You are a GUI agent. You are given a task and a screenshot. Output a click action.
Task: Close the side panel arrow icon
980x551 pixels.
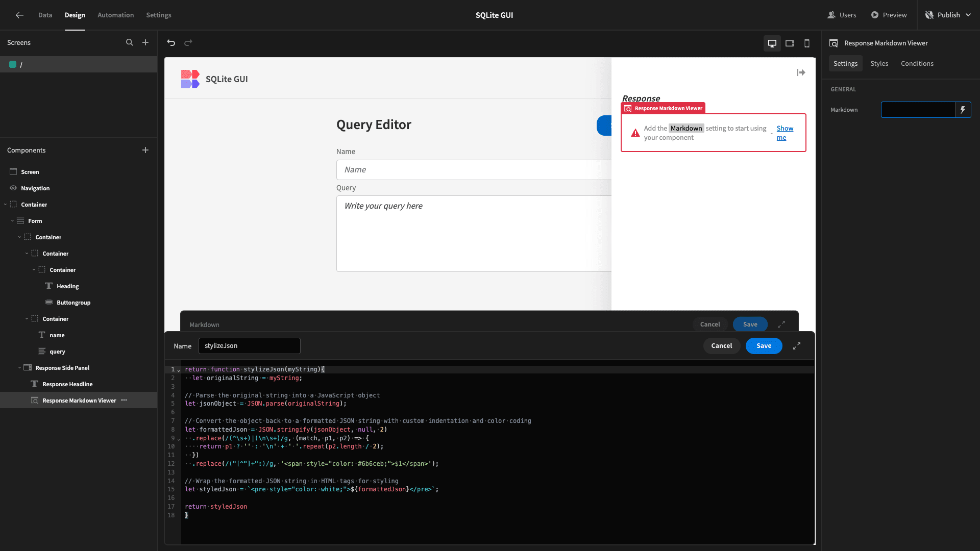(x=801, y=72)
